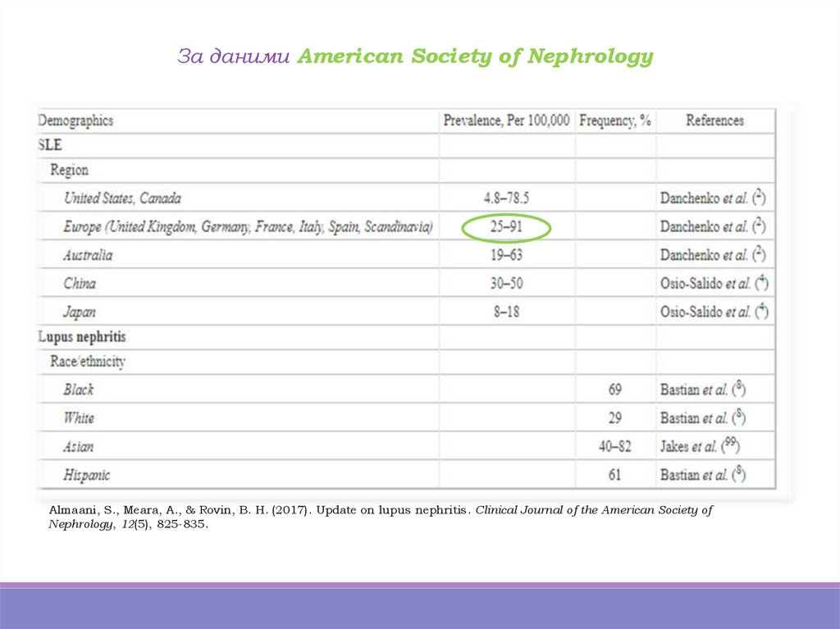Image resolution: width=840 pixels, height=629 pixels.
Task: Select the 'SLE' section row
Action: pyautogui.click(x=406, y=145)
